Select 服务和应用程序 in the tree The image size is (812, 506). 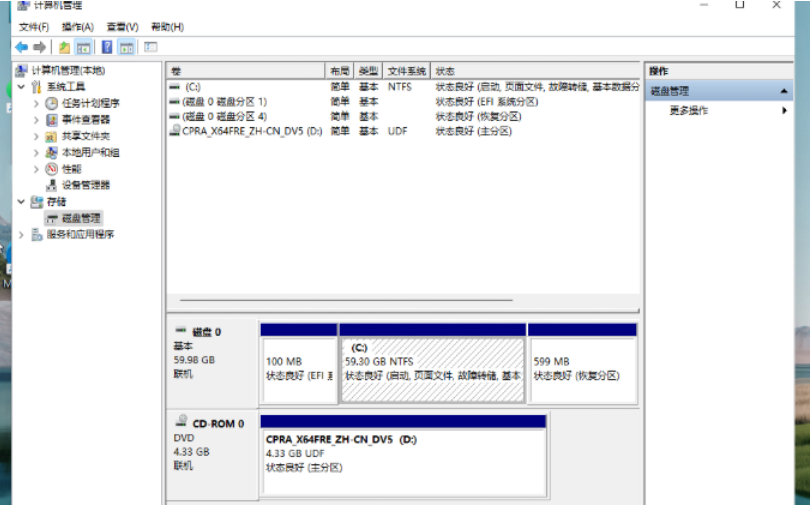(x=80, y=235)
